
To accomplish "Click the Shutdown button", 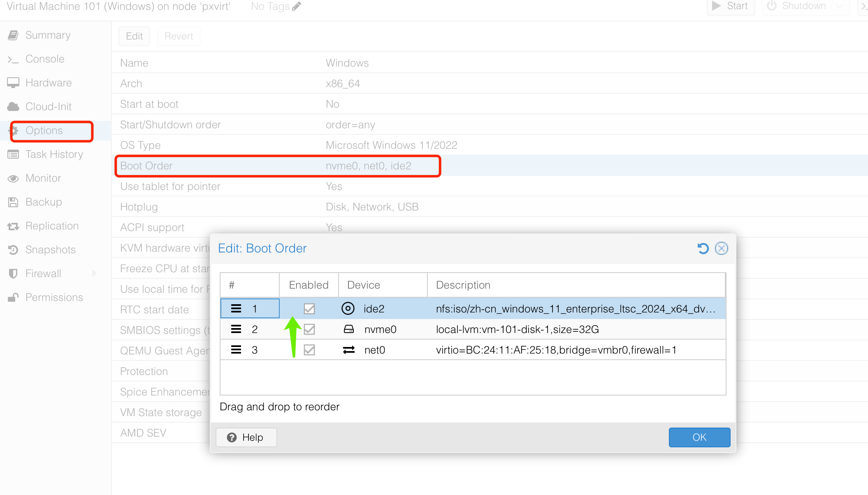I will pyautogui.click(x=796, y=6).
